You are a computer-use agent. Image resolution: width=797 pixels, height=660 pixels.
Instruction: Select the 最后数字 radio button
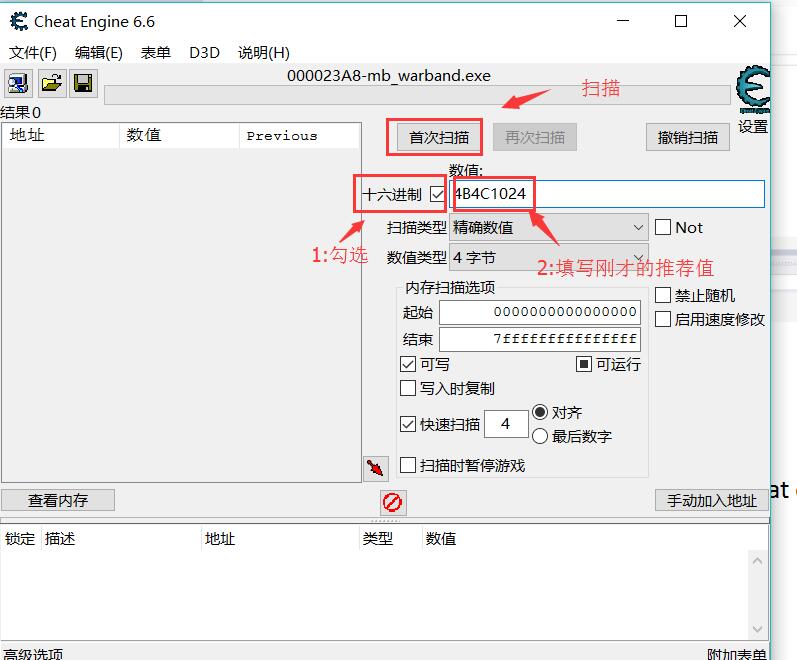pyautogui.click(x=540, y=436)
